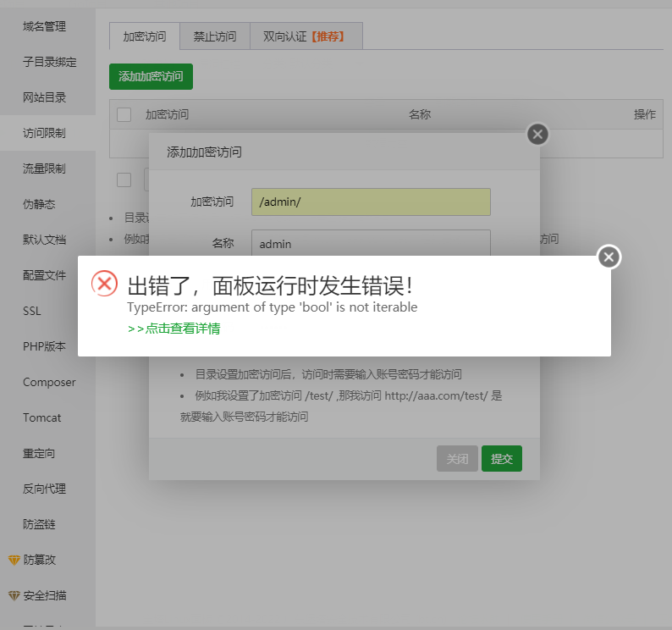Open 防篡改 with diamond icon

[39, 560]
